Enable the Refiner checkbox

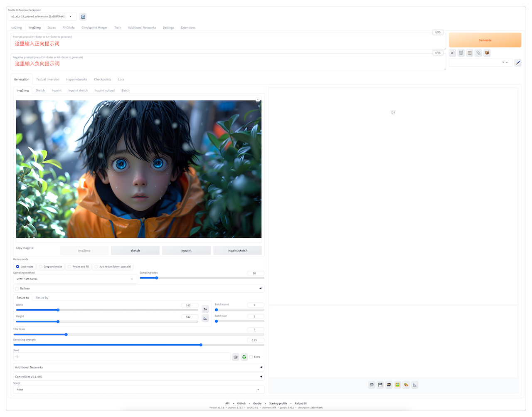coord(17,289)
